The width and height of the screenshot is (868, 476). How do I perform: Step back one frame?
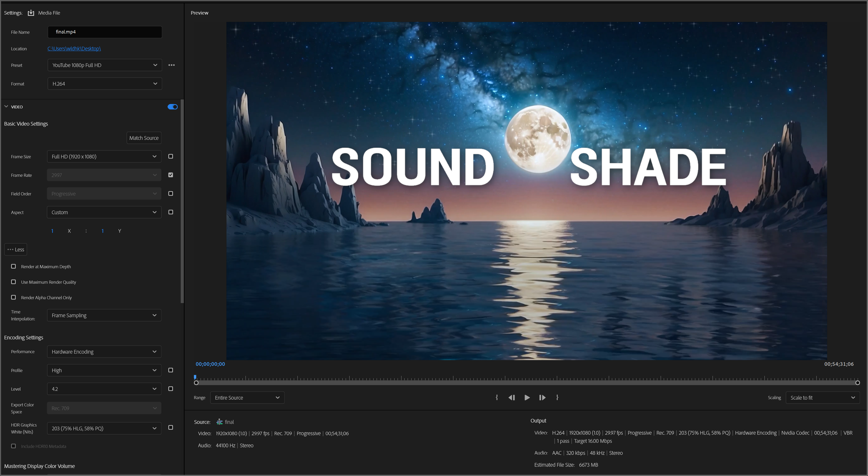coord(512,398)
